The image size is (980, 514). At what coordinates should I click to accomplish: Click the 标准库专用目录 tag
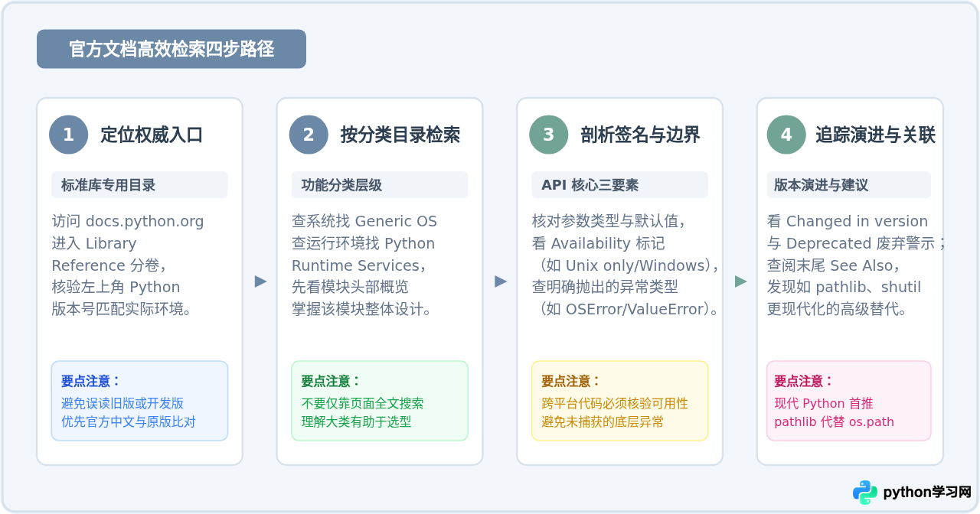click(x=139, y=185)
